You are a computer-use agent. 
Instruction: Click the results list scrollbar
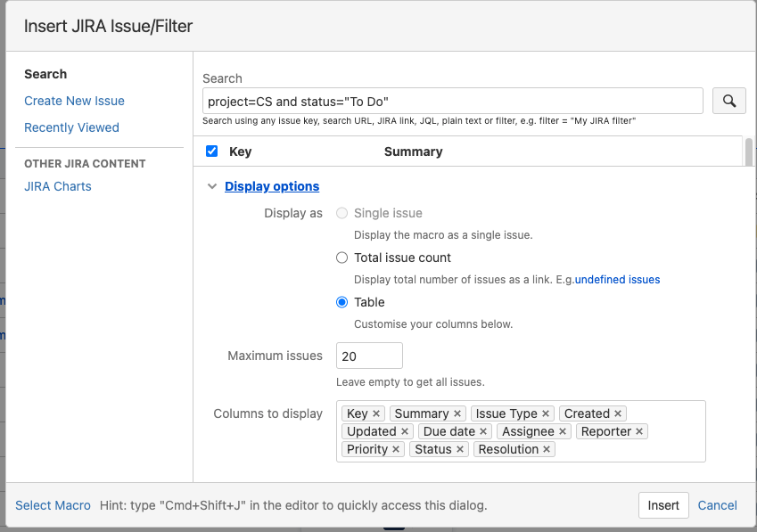point(749,152)
